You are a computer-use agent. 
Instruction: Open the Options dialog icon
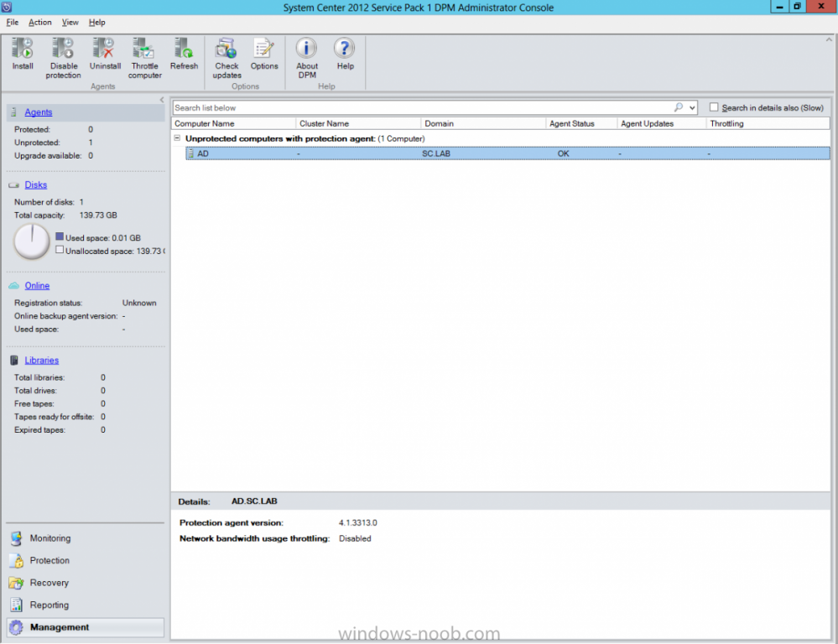click(x=264, y=48)
